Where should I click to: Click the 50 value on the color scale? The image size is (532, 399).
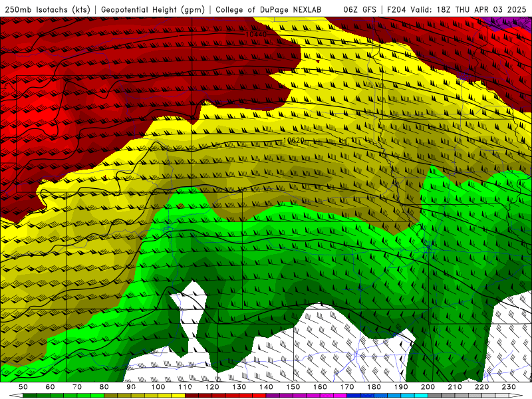pos(23,387)
